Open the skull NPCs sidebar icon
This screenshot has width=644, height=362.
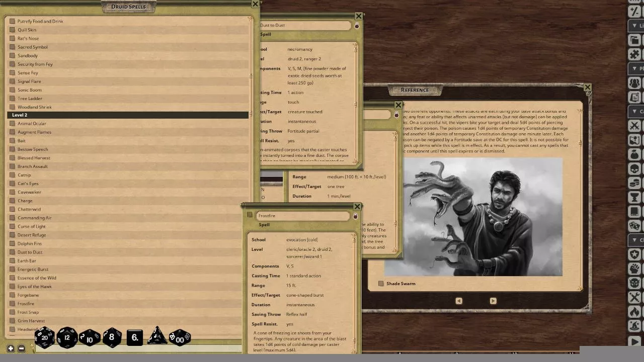pyautogui.click(x=635, y=168)
